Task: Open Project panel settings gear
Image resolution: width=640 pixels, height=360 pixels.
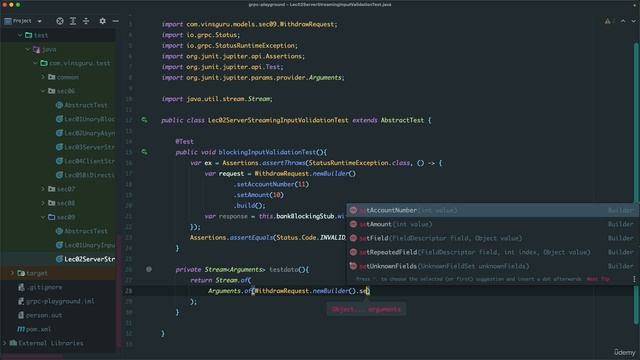Action: pyautogui.click(x=102, y=21)
